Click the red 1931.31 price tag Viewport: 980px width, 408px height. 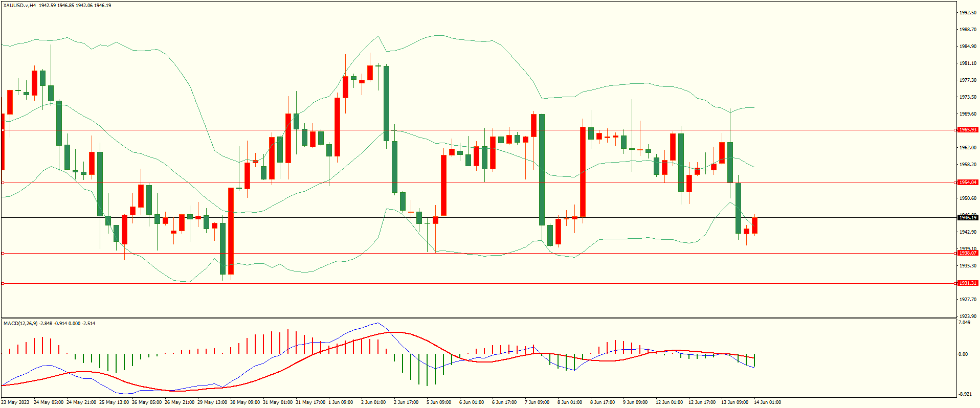[967, 283]
